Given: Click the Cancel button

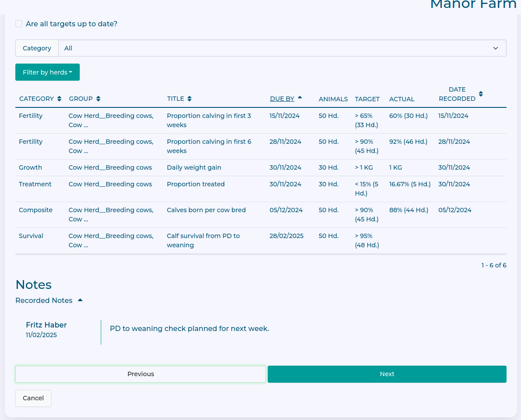Looking at the screenshot, I should click(33, 398).
